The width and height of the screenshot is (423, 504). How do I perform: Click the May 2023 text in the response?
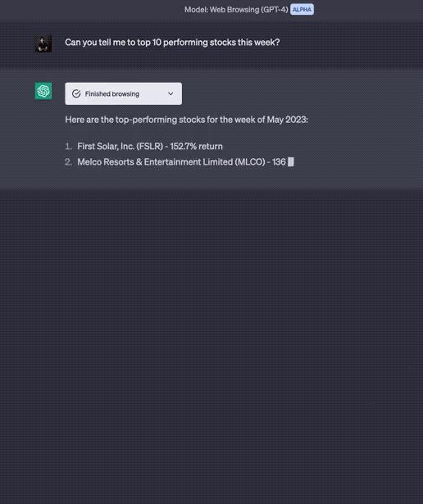[x=286, y=120]
